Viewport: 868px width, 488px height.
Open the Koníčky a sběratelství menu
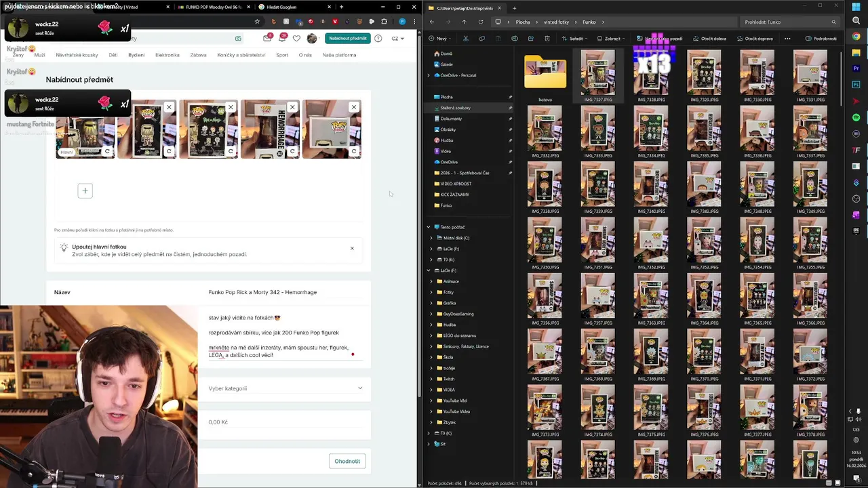click(x=241, y=55)
